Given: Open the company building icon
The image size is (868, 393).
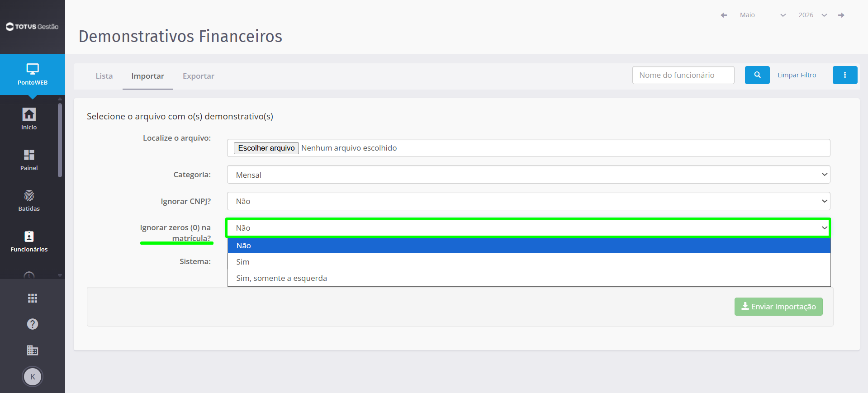Looking at the screenshot, I should (33, 350).
